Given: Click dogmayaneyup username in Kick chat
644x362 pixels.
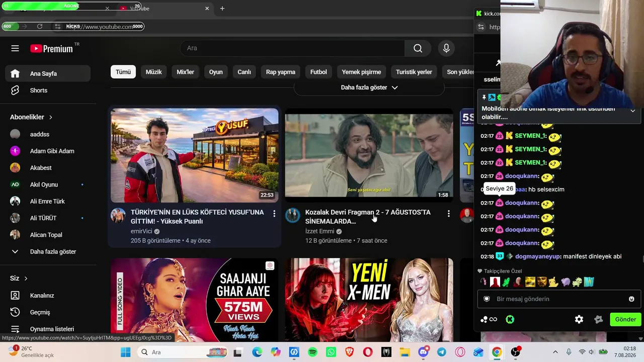Looking at the screenshot, I should click(x=537, y=256).
